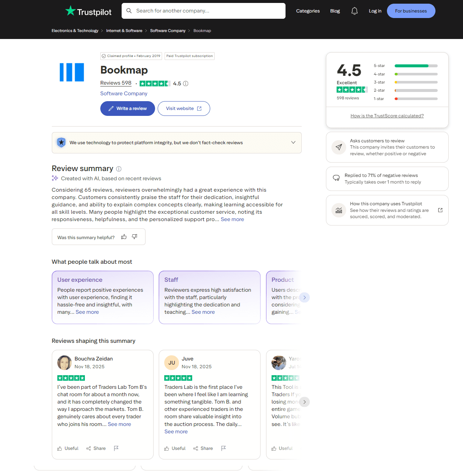Click Log in
Image resolution: width=463 pixels, height=476 pixels.
375,11
